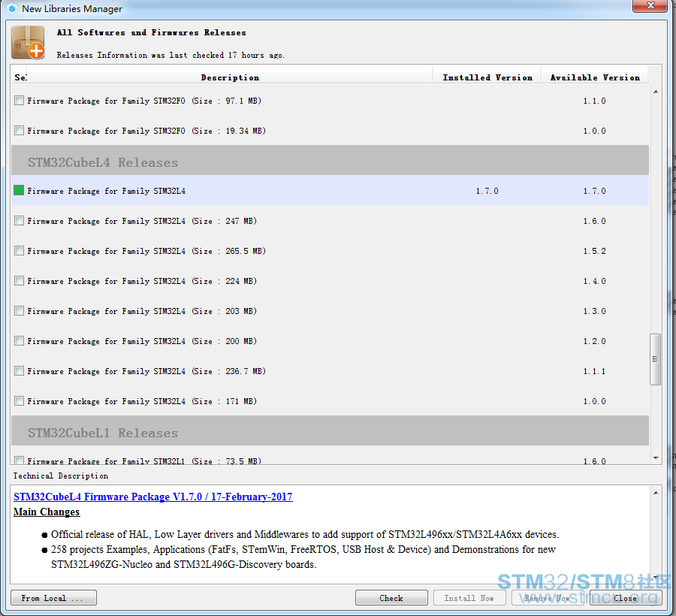
Task: Click Technical Description scroll up arrow
Action: 655,493
